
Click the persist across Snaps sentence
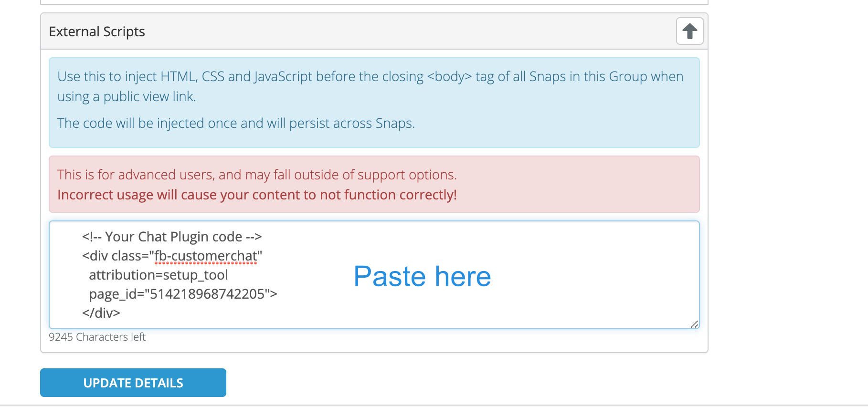pos(236,123)
